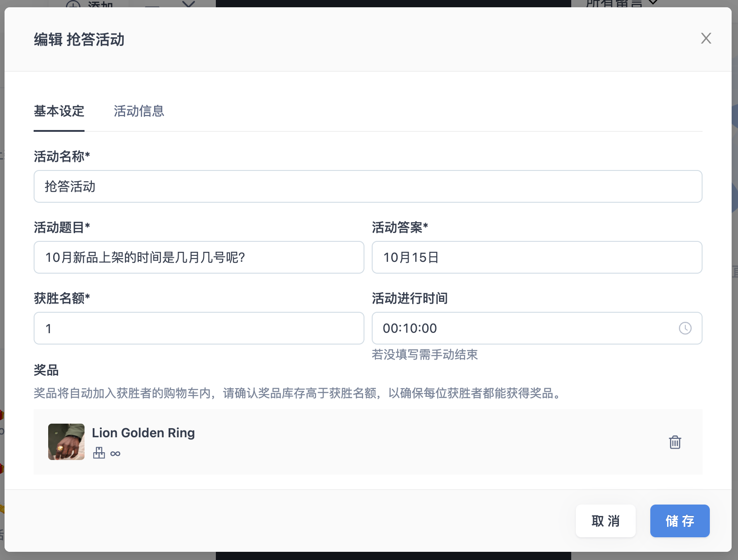738x560 pixels.
Task: Click the prize inventory notice text
Action: 298,393
